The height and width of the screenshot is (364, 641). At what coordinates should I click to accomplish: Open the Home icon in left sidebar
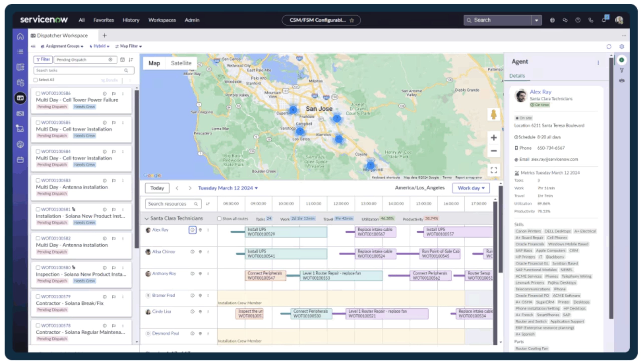point(20,36)
